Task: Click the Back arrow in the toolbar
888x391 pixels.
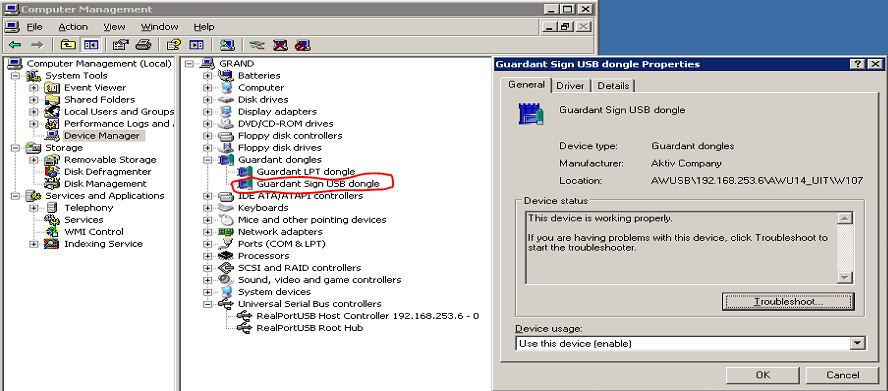Action: click(x=15, y=45)
